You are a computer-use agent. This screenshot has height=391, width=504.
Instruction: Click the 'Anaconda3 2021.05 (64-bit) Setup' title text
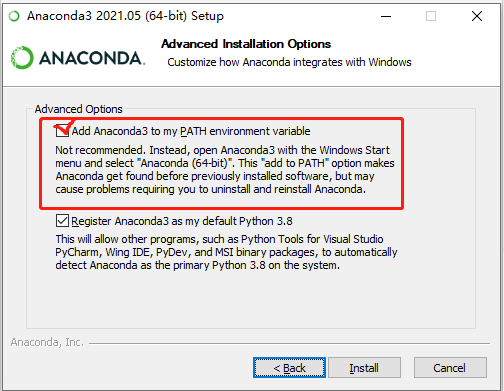pyautogui.click(x=125, y=16)
